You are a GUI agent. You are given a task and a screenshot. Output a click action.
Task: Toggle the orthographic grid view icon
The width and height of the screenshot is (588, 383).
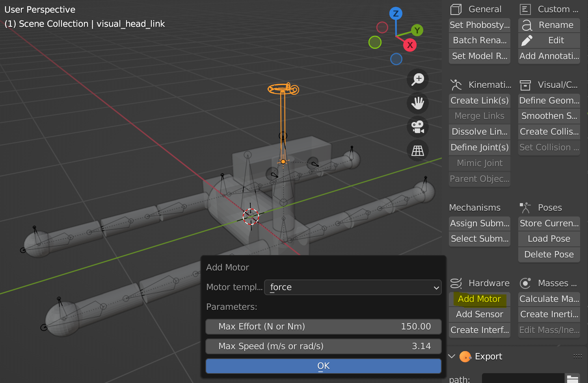417,150
